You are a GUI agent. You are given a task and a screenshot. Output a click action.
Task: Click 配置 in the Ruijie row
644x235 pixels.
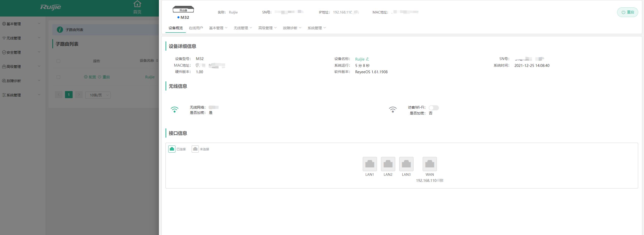click(x=90, y=77)
